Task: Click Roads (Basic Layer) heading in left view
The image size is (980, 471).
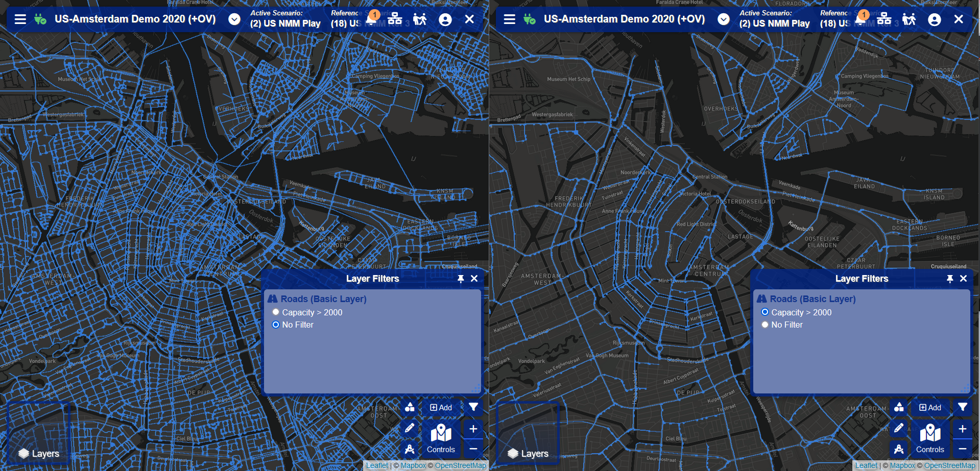Action: click(x=317, y=299)
